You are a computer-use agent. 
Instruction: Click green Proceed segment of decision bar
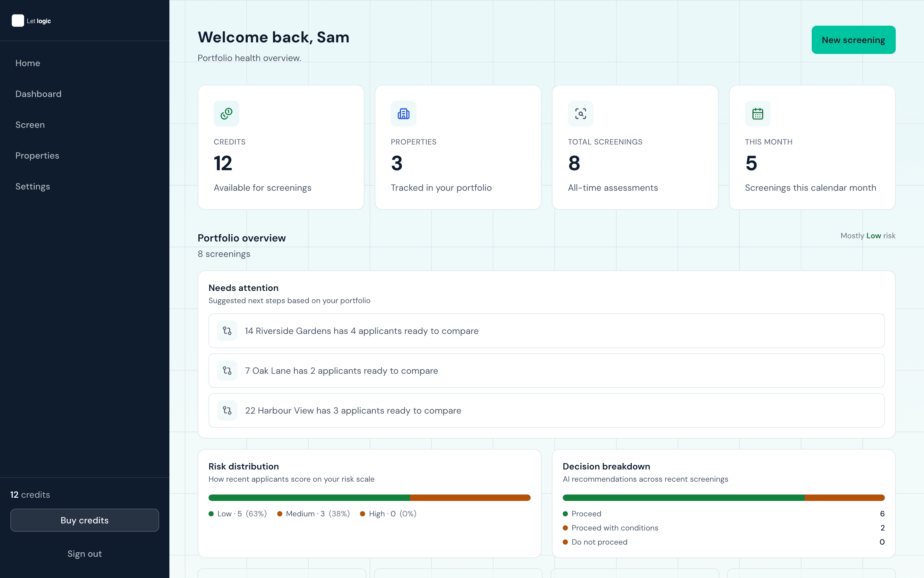683,498
